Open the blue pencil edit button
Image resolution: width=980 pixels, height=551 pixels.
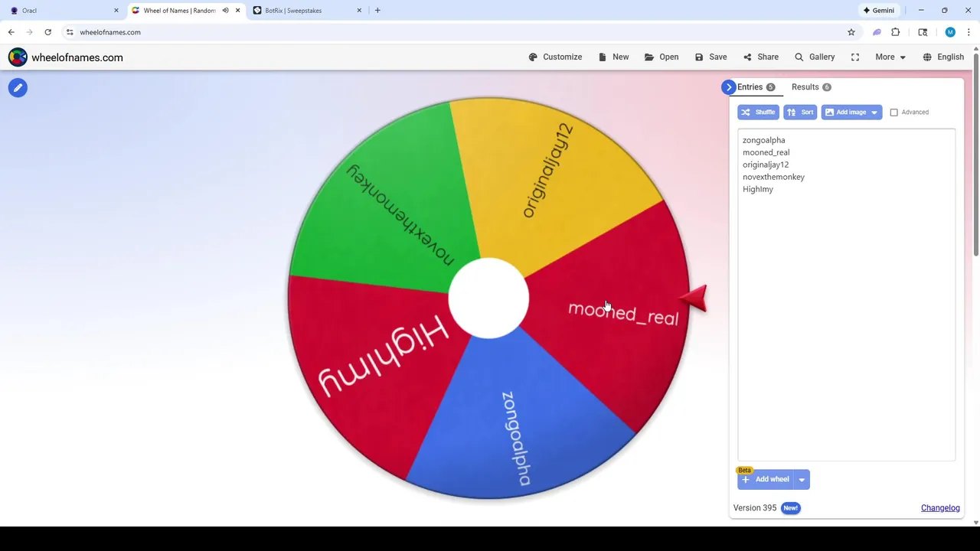coord(18,88)
